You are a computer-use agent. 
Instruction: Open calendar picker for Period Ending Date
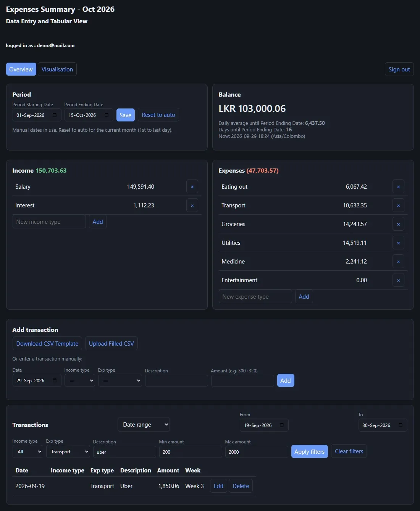[107, 115]
